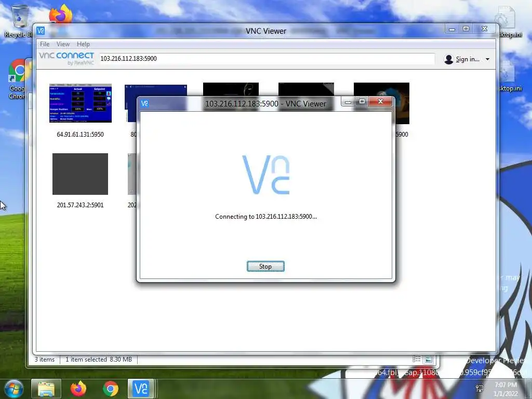The width and height of the screenshot is (532, 399).
Task: Close the main VNC Viewer window
Action: [x=485, y=29]
